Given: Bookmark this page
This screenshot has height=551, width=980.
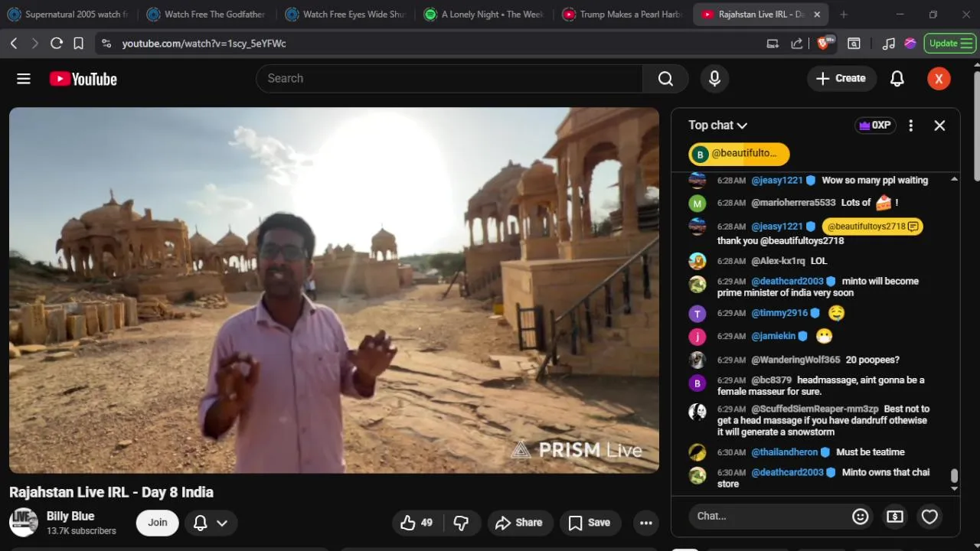Looking at the screenshot, I should coord(78,44).
